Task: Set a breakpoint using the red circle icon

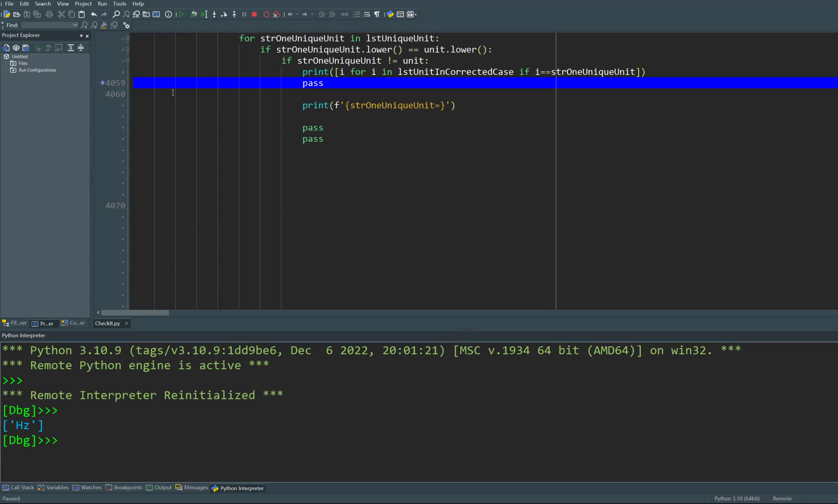Action: pos(266,14)
